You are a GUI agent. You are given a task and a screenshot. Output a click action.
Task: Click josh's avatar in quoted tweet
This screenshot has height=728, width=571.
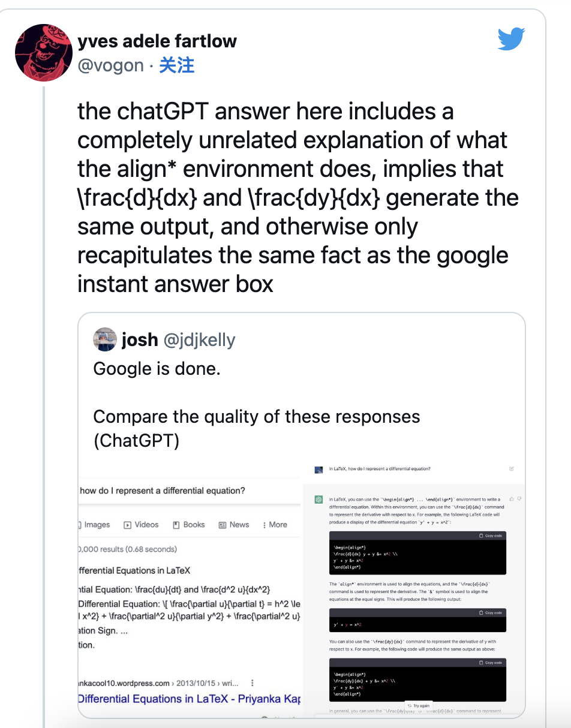click(x=104, y=339)
